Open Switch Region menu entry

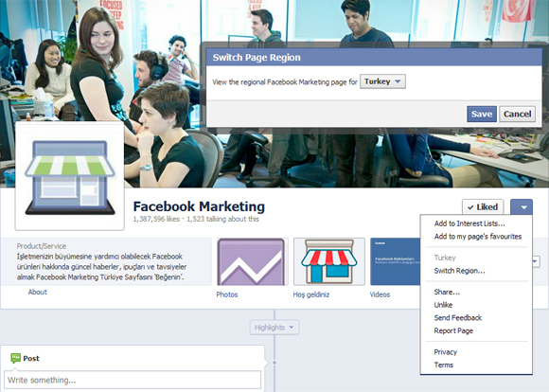459,271
